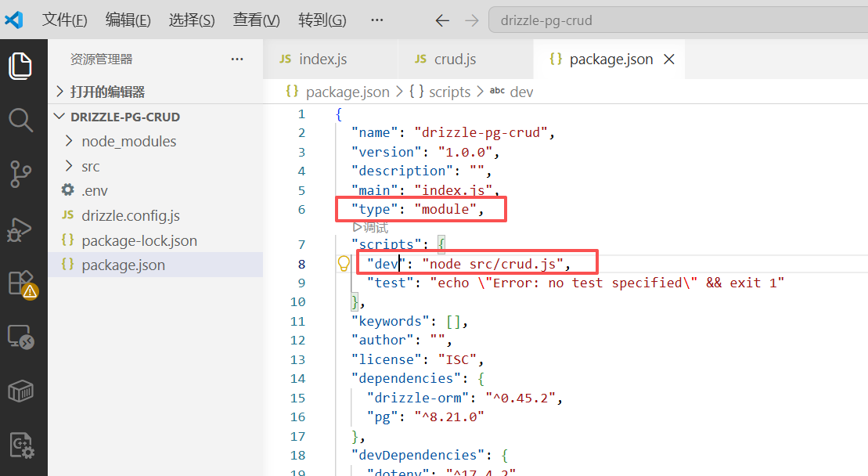Go back with the left arrow
The image size is (868, 476).
(x=441, y=20)
